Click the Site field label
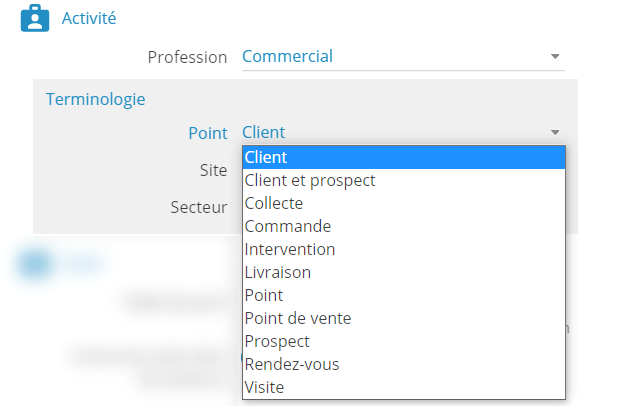The image size is (627, 406). [214, 170]
